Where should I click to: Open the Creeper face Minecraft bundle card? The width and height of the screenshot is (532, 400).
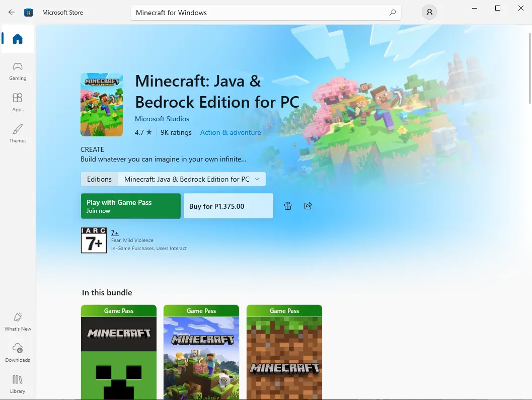[119, 352]
